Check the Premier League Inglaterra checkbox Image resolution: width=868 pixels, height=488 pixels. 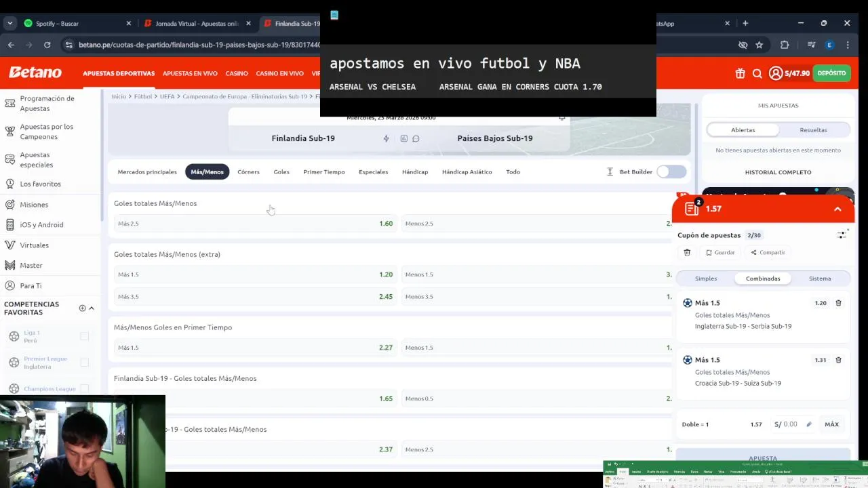pyautogui.click(x=84, y=363)
